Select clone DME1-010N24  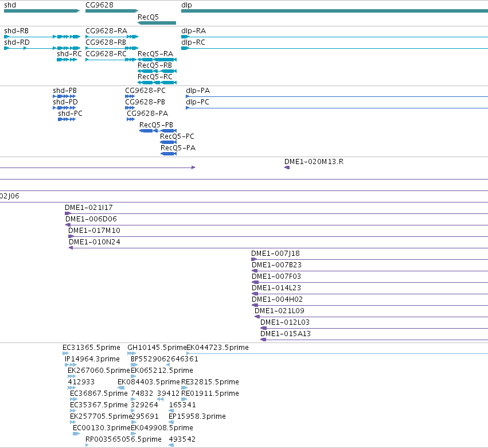point(95,242)
